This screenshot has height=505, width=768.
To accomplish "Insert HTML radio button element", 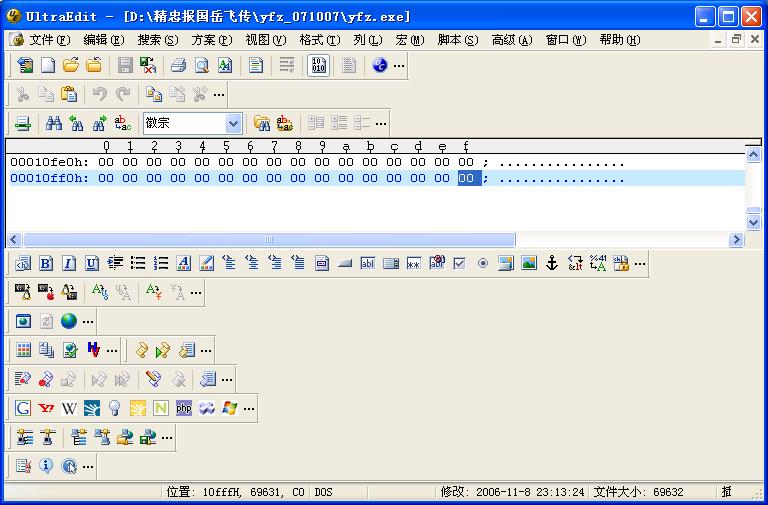I will point(482,264).
